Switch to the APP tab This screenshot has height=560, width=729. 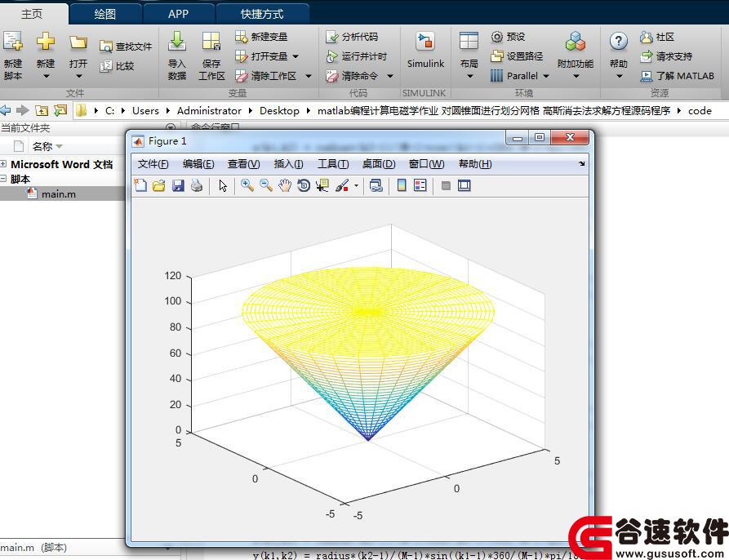pyautogui.click(x=179, y=14)
